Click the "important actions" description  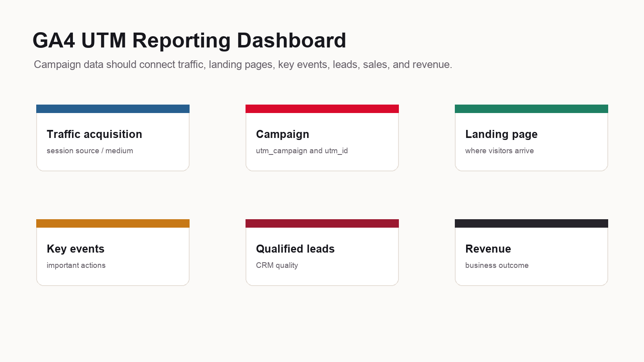click(x=76, y=265)
